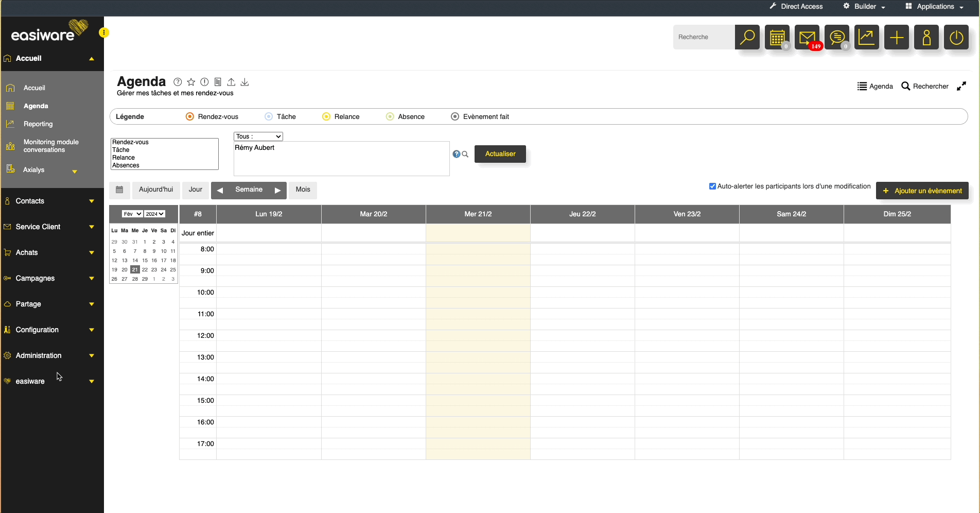This screenshot has width=980, height=513.
Task: Click Ajouter un évènement button
Action: point(922,191)
